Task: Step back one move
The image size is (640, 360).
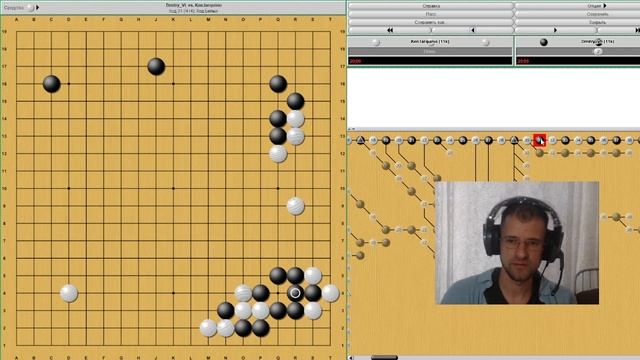Action: click(472, 30)
